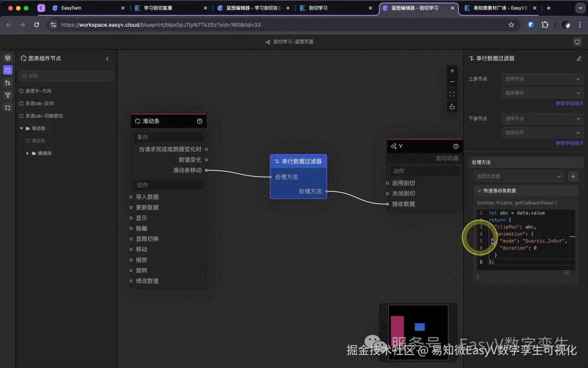Open 上游节点 选择节点 dropdown
The height and width of the screenshot is (368, 588).
[x=542, y=79]
